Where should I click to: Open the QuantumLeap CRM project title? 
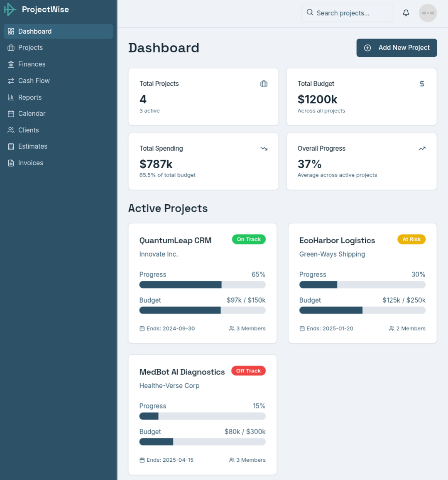pyautogui.click(x=175, y=240)
